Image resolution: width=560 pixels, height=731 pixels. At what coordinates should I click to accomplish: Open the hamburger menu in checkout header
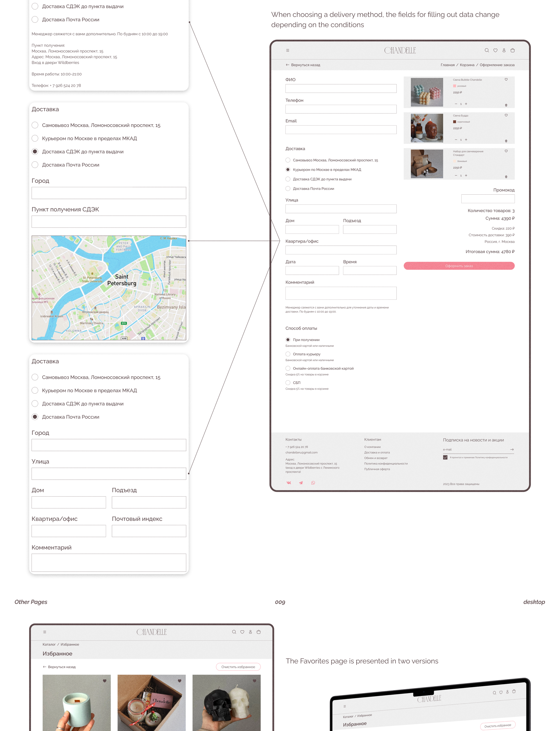tap(287, 51)
